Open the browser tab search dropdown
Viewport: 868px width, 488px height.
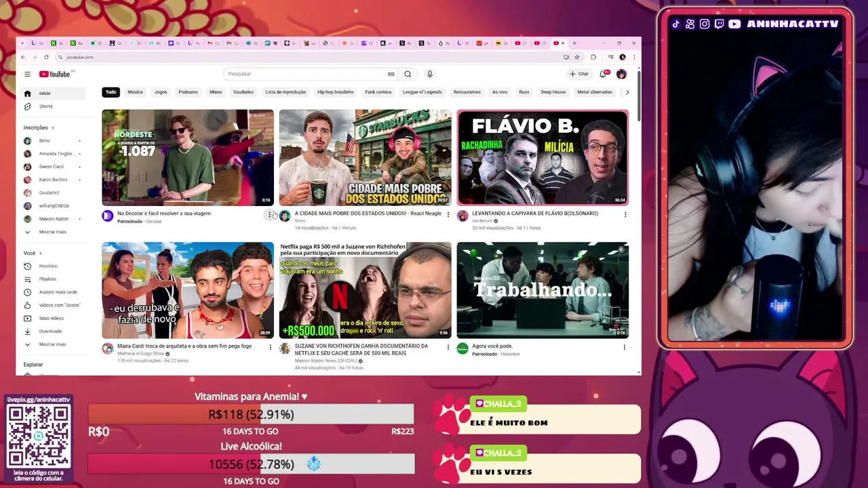[x=22, y=43]
